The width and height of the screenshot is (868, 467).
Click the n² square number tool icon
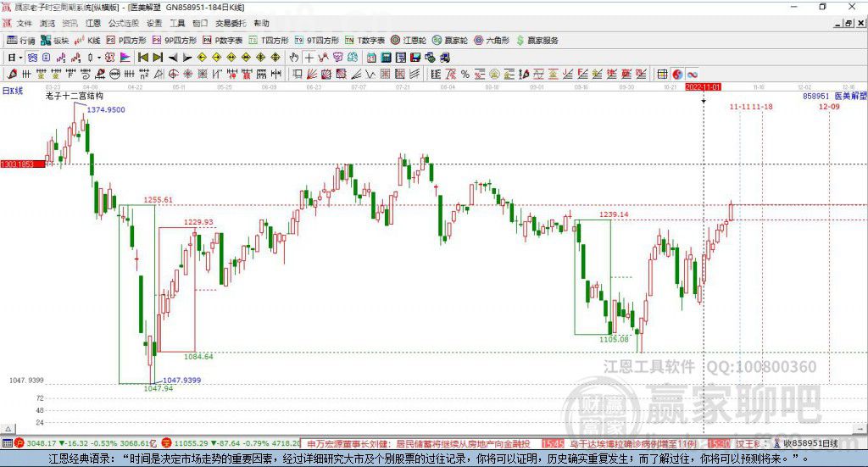pos(144,74)
